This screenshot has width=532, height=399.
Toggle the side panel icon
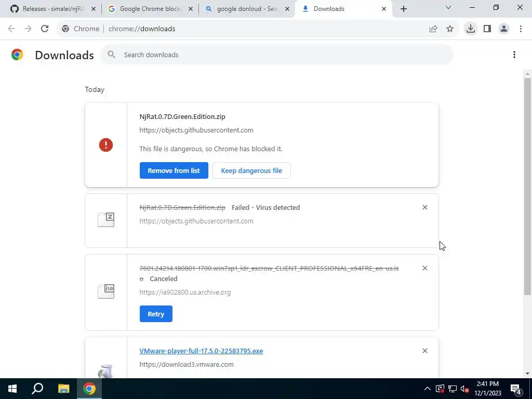[487, 29]
